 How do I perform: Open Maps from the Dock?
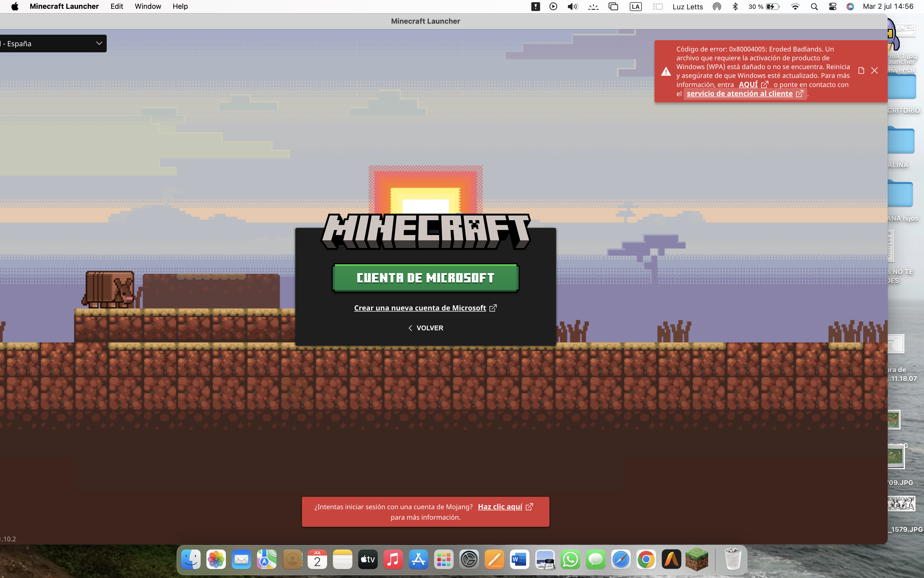(x=266, y=560)
